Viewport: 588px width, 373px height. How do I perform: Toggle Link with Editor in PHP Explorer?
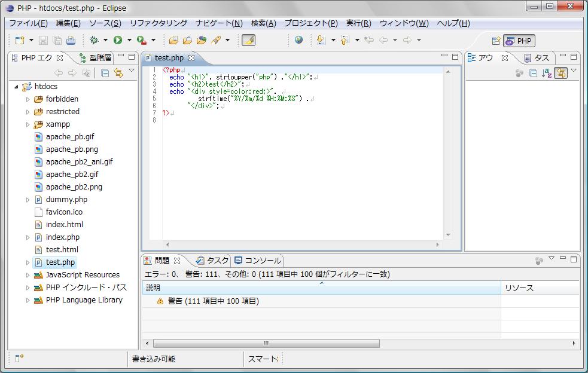118,73
